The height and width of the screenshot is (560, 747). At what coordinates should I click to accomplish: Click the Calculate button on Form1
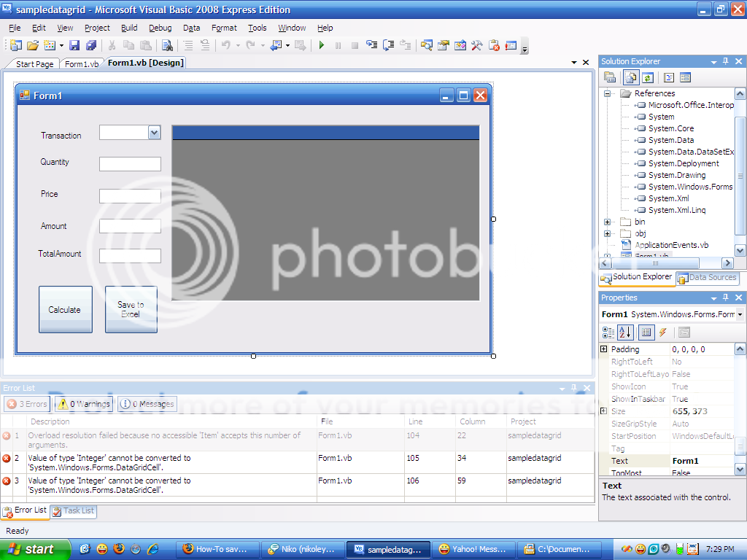point(65,309)
